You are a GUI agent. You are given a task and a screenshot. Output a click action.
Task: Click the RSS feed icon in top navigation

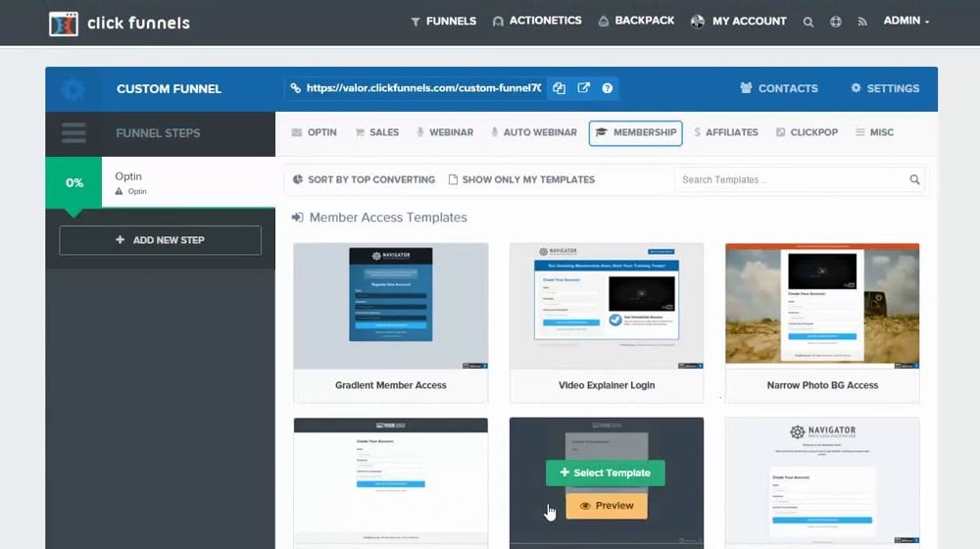862,22
